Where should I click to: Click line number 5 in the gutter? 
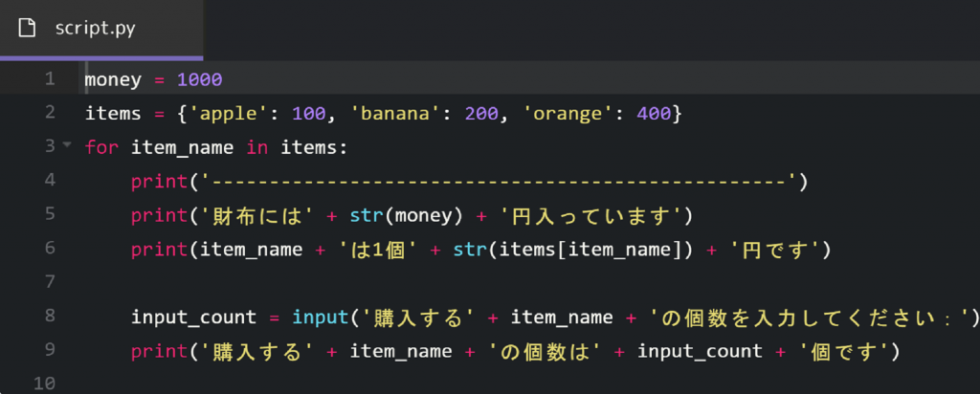(50, 214)
